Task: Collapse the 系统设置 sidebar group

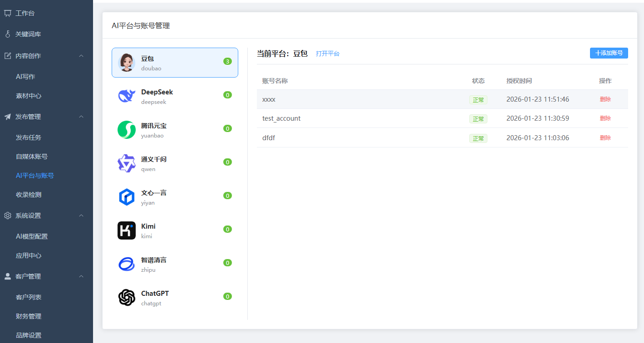Action: (81, 216)
